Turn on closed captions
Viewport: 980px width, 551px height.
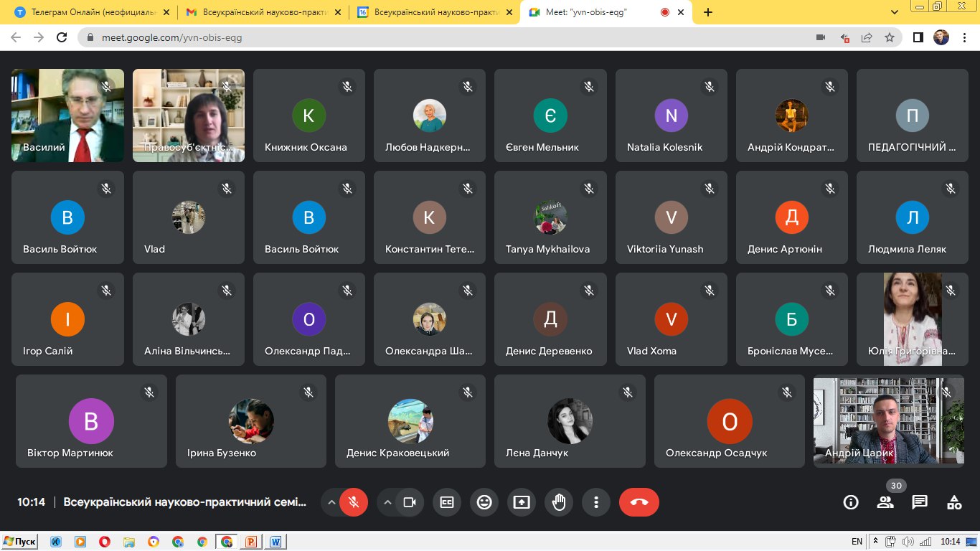coord(447,502)
